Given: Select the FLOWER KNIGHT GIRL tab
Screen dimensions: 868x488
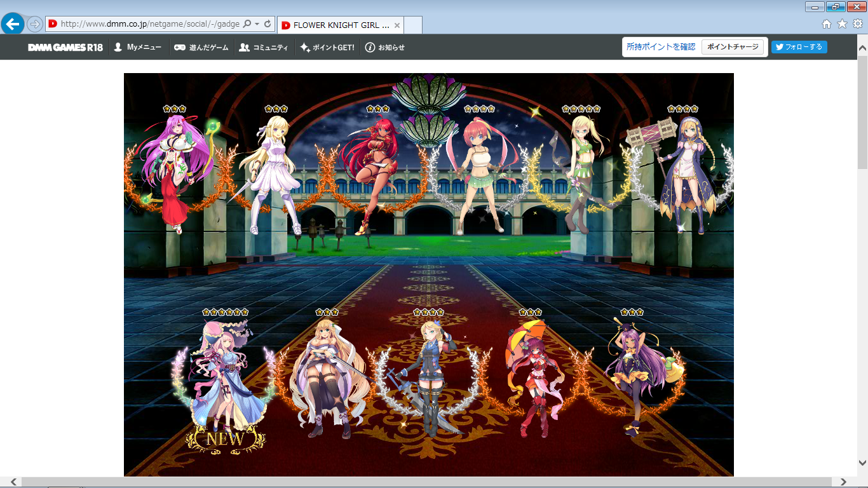Looking at the screenshot, I should [341, 25].
